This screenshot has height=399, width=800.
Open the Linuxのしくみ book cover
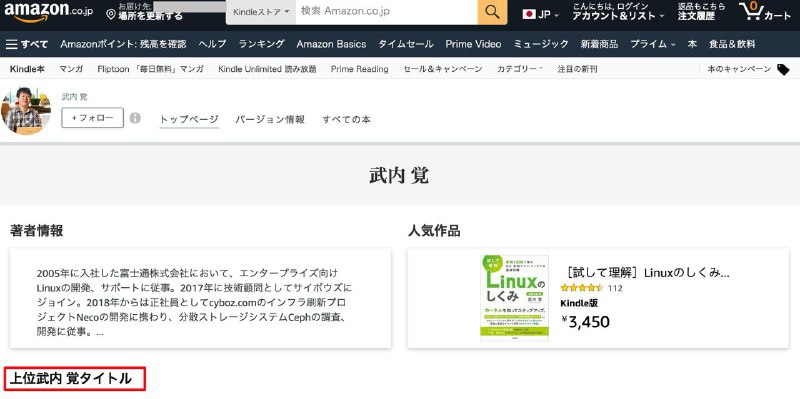pos(514,298)
